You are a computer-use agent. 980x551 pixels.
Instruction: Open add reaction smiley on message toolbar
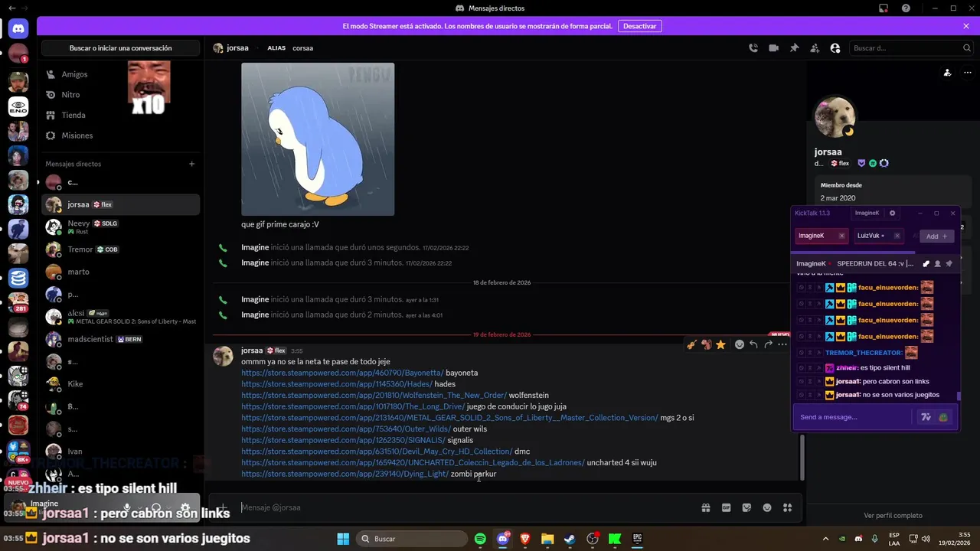(x=739, y=344)
